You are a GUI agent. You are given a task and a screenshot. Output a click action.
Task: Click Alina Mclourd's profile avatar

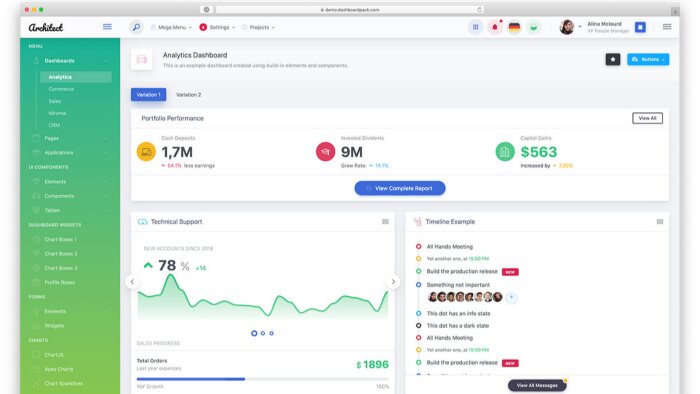pos(567,27)
